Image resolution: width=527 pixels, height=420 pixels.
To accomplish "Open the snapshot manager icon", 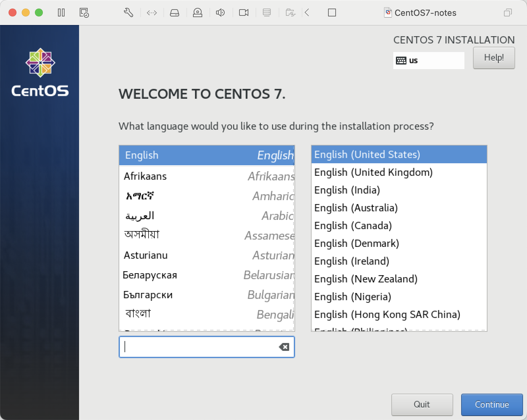I will (84, 13).
